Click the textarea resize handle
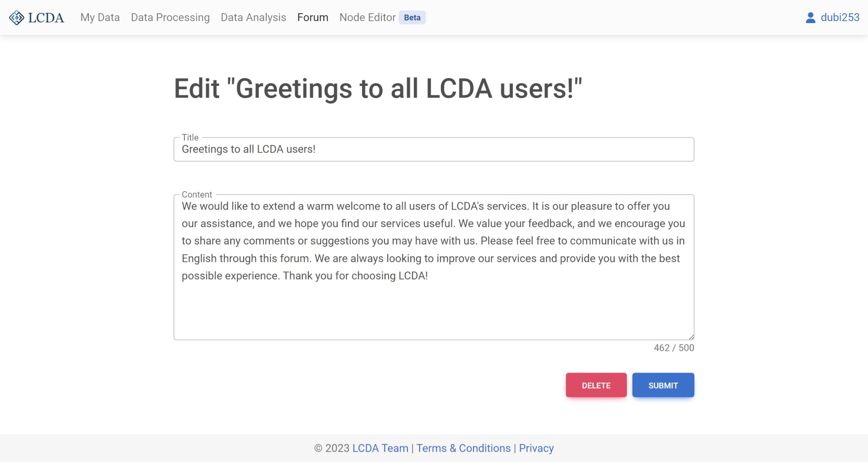This screenshot has width=868, height=462. click(x=691, y=335)
